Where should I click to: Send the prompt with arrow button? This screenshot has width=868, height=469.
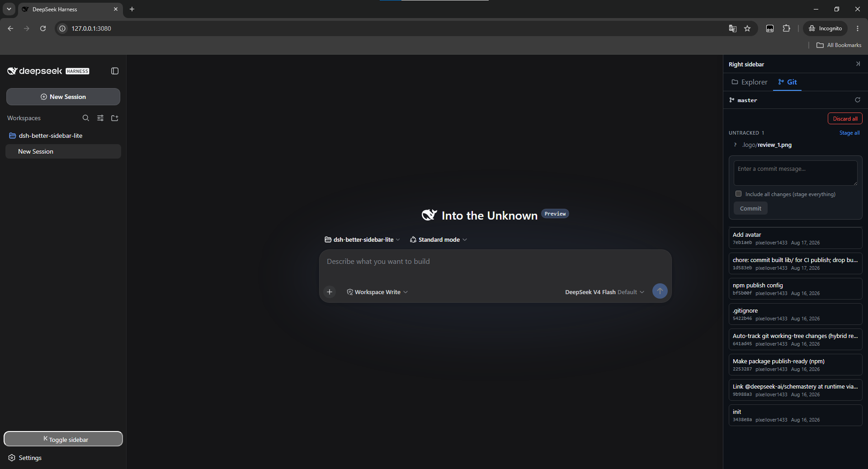click(660, 291)
